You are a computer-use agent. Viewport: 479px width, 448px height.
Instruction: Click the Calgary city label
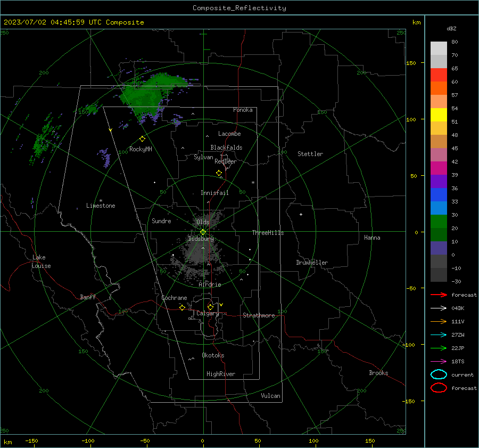point(208,313)
